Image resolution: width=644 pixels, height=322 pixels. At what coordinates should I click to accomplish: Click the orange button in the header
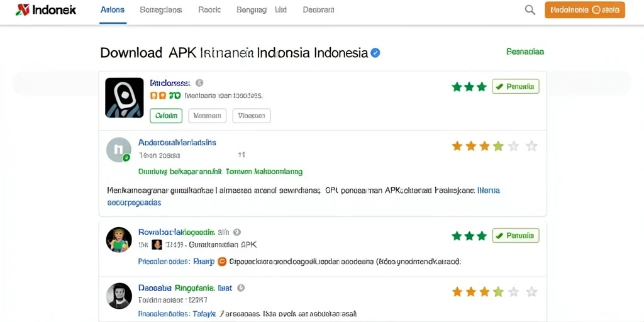tap(585, 10)
